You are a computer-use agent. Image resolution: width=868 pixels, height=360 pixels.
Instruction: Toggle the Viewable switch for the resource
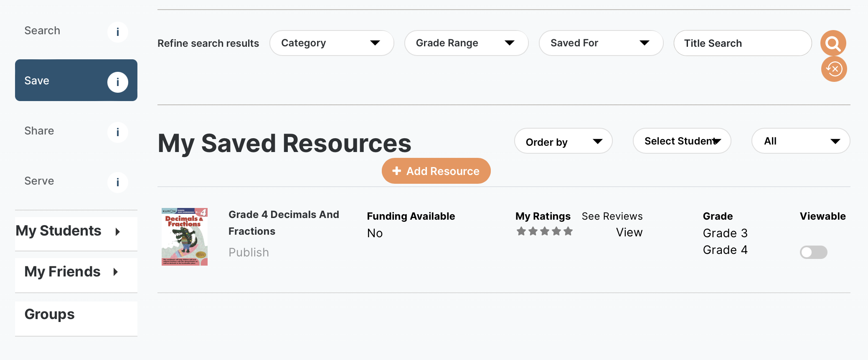[x=813, y=252]
